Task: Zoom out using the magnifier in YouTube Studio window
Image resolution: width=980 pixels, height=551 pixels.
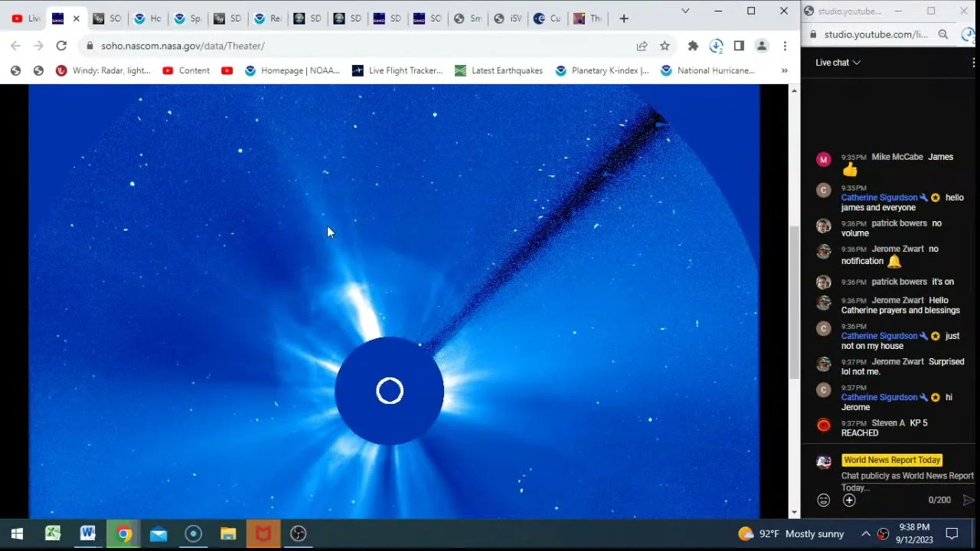Action: point(943,34)
